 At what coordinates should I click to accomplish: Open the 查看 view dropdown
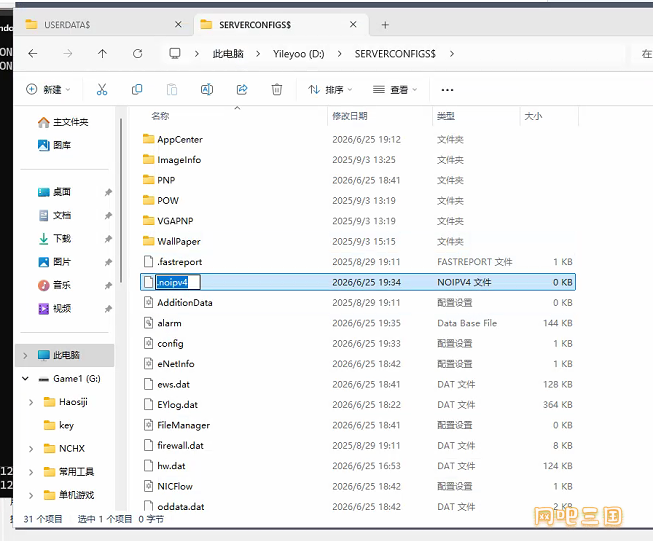(395, 90)
